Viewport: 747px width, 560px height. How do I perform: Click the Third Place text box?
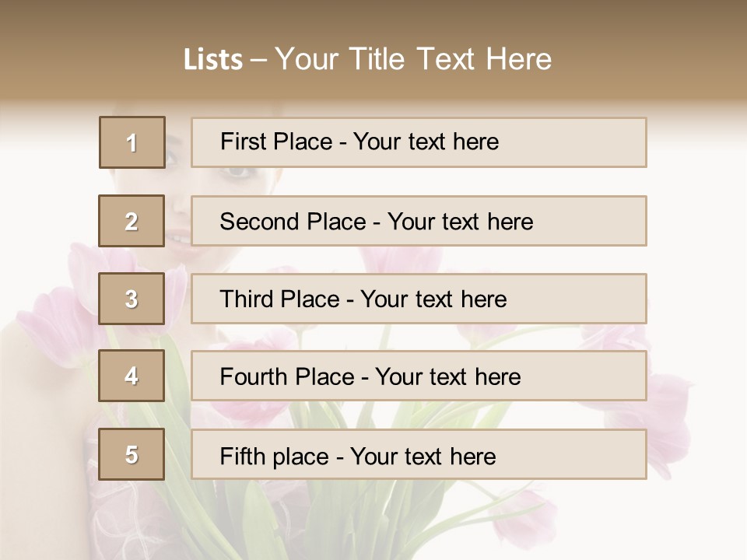(x=419, y=299)
